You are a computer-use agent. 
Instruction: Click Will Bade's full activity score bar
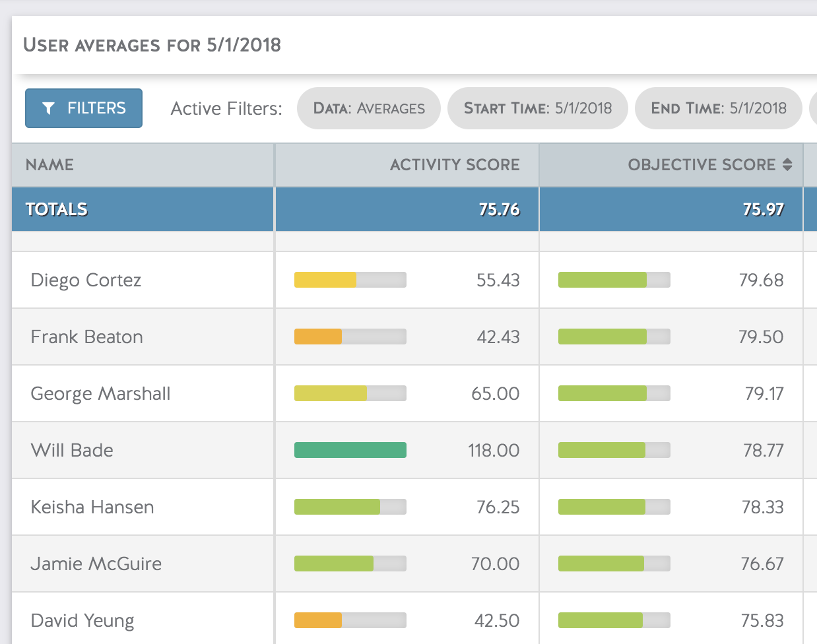(350, 450)
